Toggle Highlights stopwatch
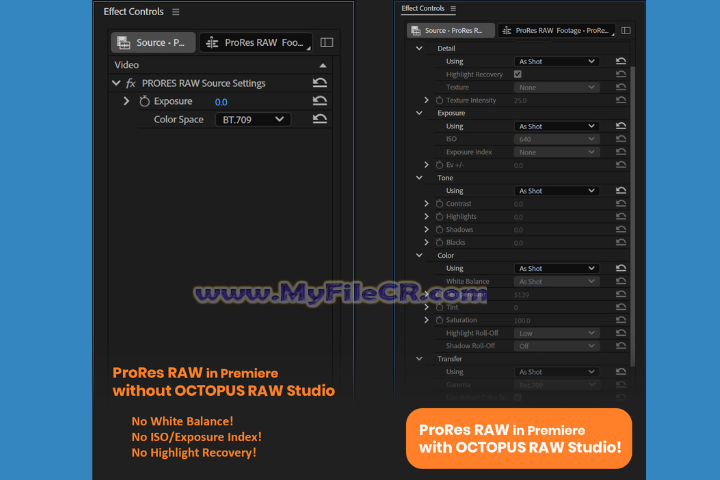720x480 pixels. pos(439,216)
